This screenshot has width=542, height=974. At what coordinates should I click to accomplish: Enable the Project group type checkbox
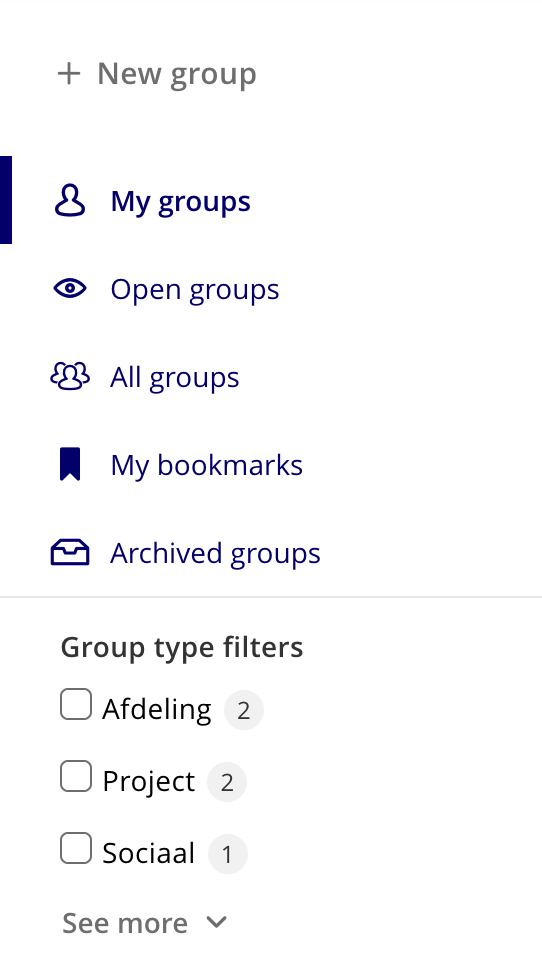tap(76, 776)
